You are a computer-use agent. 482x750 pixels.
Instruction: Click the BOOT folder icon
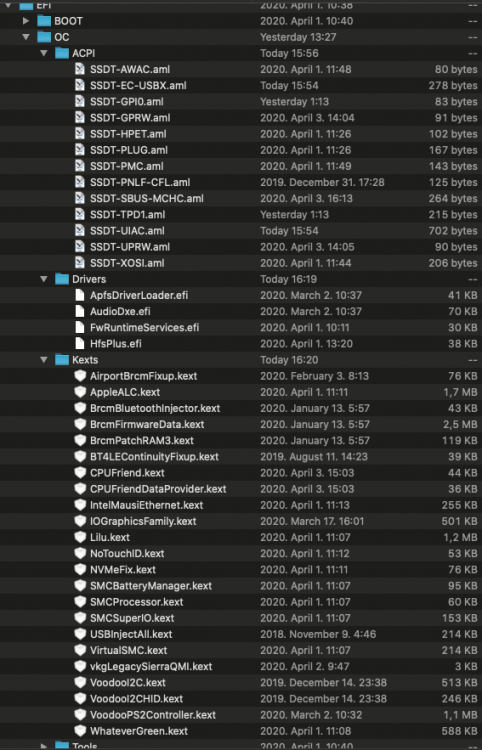(44, 21)
